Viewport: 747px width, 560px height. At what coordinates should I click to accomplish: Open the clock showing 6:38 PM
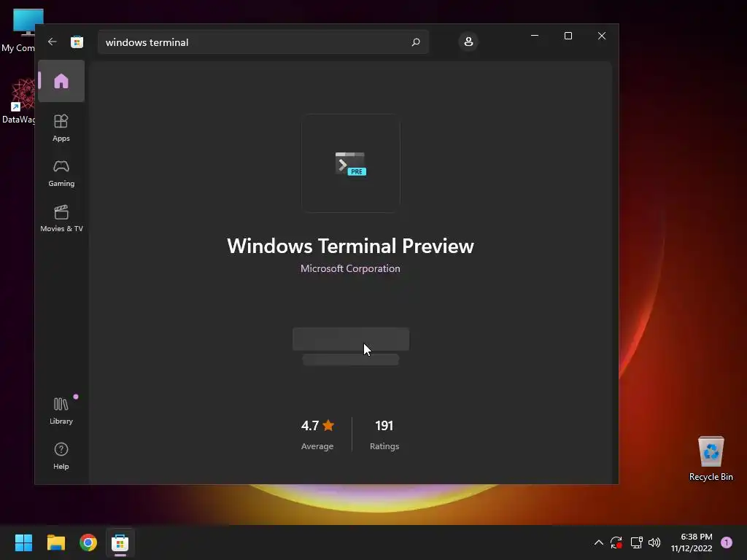point(692,542)
